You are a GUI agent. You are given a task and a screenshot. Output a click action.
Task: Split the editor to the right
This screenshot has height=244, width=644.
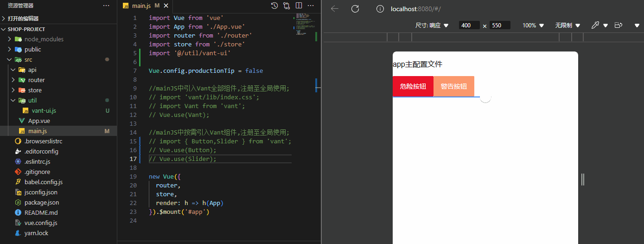pyautogui.click(x=299, y=6)
